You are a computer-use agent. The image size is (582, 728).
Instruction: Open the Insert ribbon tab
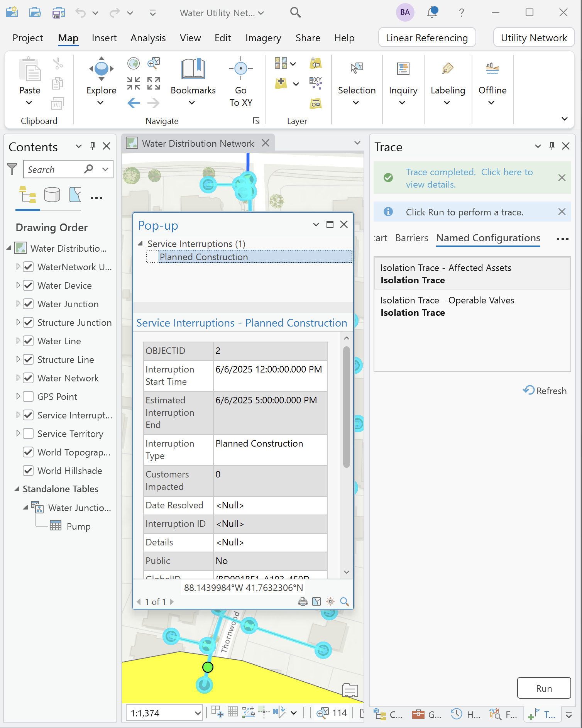tap(104, 38)
